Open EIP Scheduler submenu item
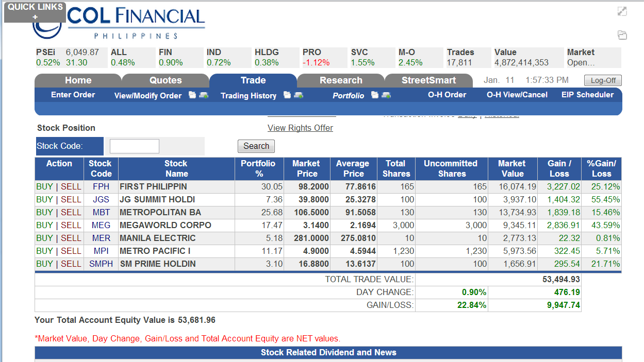Image resolution: width=644 pixels, height=362 pixels. coord(588,95)
